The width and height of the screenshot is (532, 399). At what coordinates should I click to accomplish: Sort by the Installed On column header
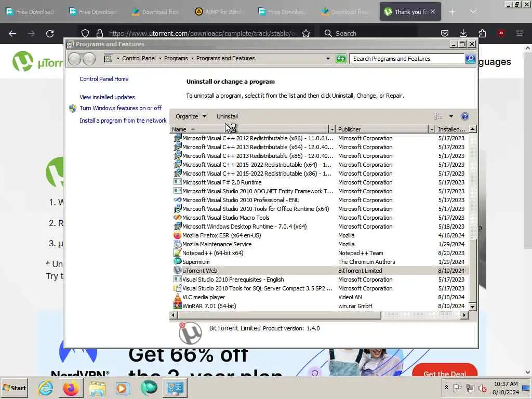tap(452, 129)
